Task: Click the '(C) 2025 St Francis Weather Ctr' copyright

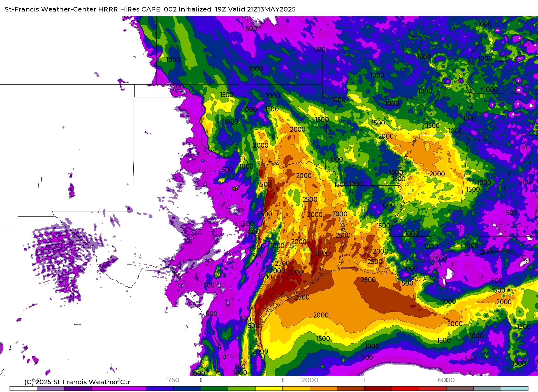Action: pyautogui.click(x=77, y=382)
